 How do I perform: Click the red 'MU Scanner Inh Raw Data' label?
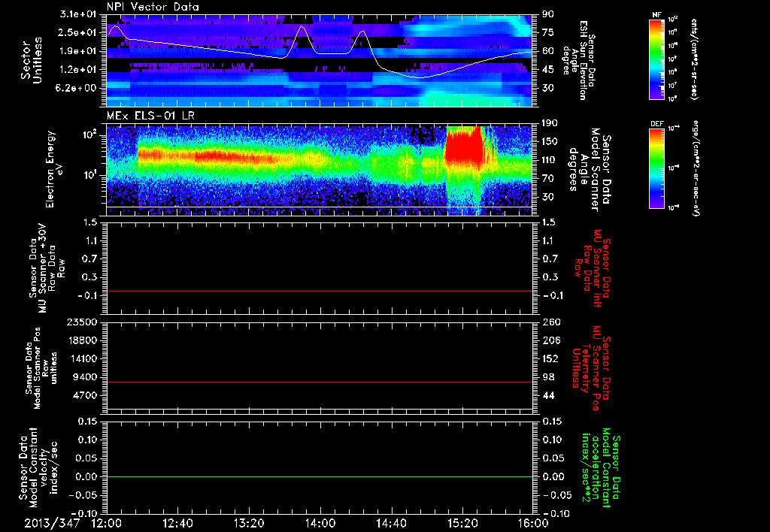click(592, 268)
